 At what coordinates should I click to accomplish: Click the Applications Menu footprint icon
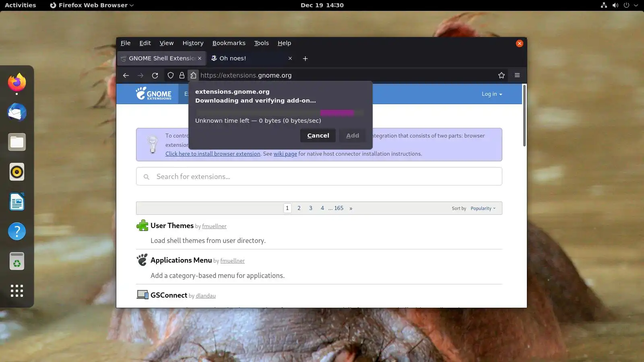(x=142, y=260)
